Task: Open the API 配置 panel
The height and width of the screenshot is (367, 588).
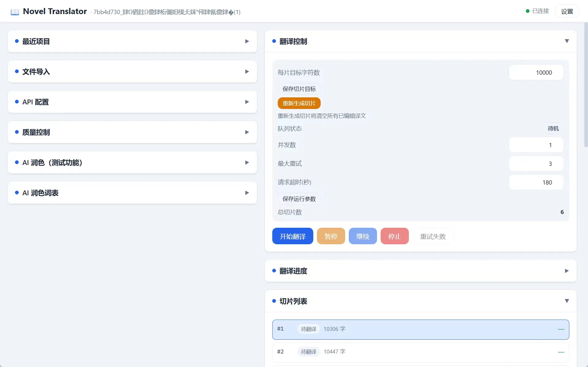Action: tap(132, 102)
